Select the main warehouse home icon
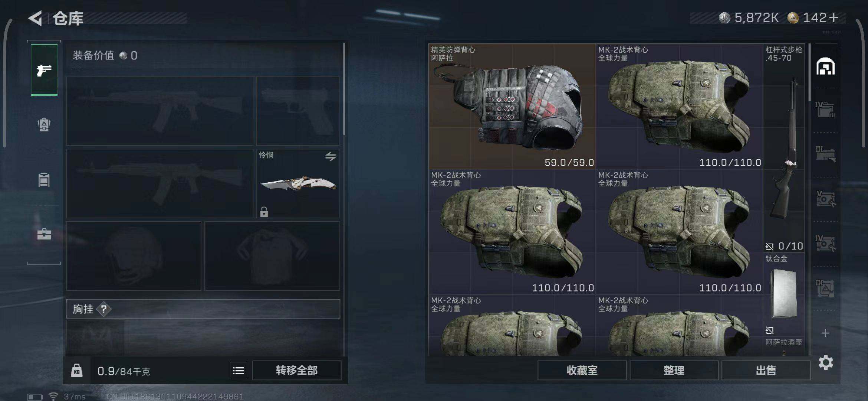Image resolution: width=868 pixels, height=401 pixels. coord(825,67)
